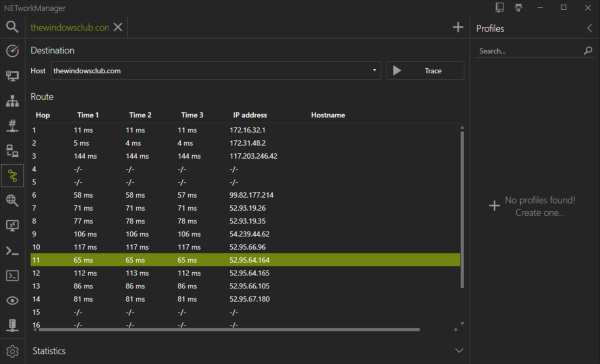Select hop 12 row with 52.95.64.165

tap(245, 273)
